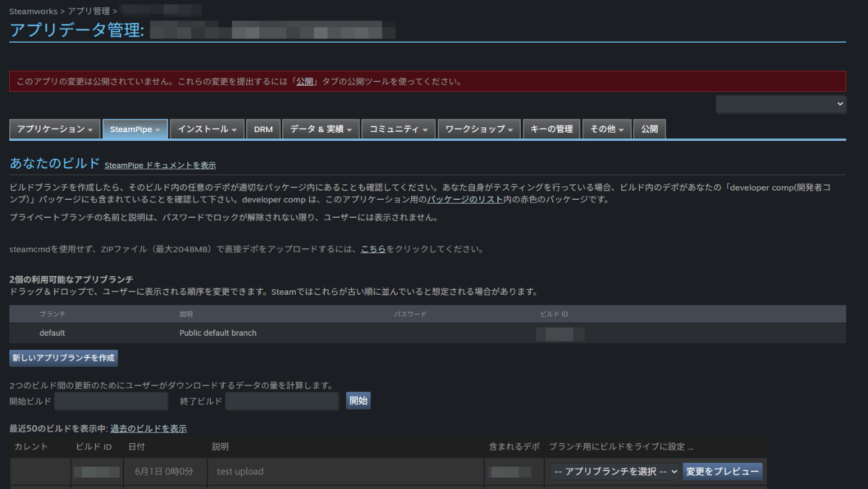Go to the 公開 tab
This screenshot has width=868, height=489.
649,129
